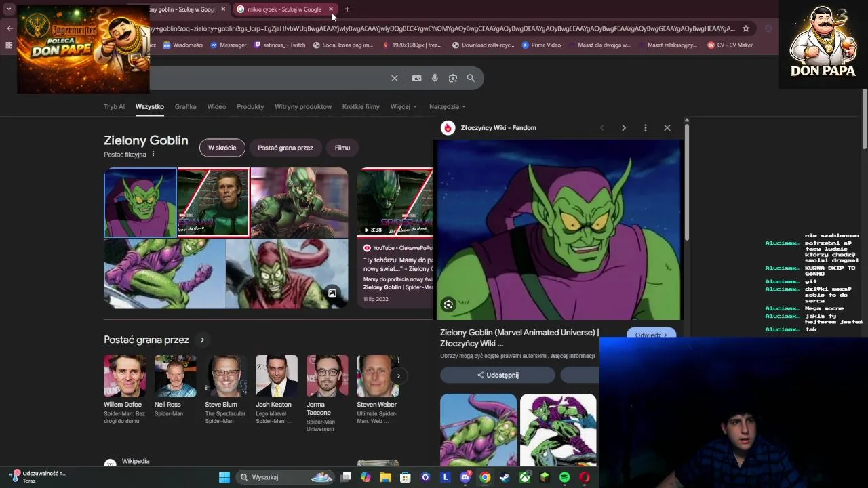Open Wikipedia search result

click(x=135, y=461)
